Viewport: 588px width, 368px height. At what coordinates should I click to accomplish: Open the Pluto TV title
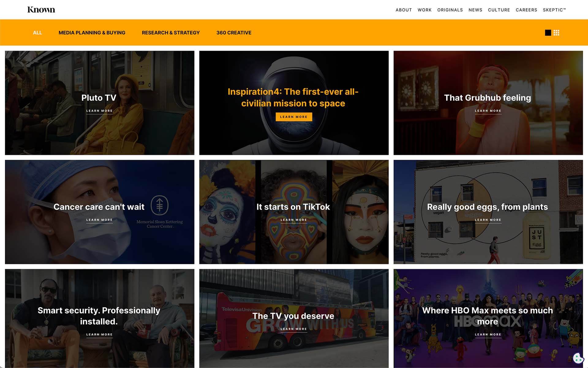pos(99,98)
